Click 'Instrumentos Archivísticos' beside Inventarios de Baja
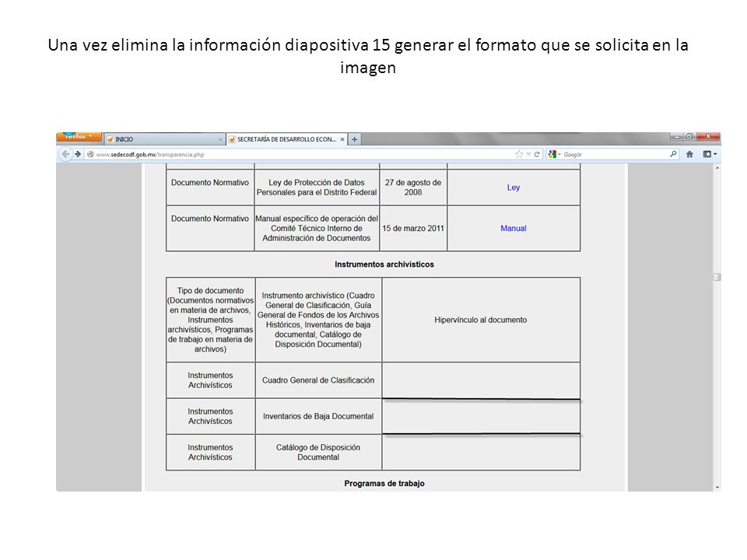 pos(210,417)
